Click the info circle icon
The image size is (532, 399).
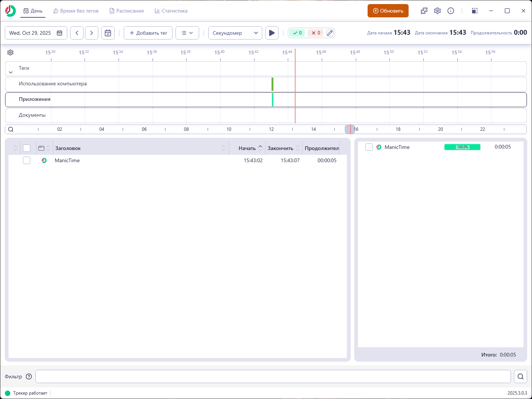click(451, 11)
